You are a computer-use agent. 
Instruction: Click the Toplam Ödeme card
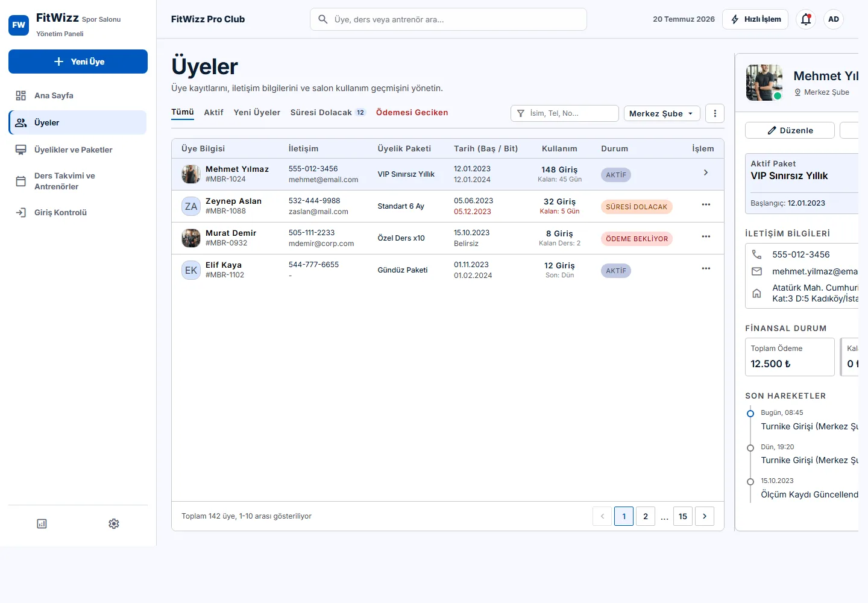click(x=790, y=357)
